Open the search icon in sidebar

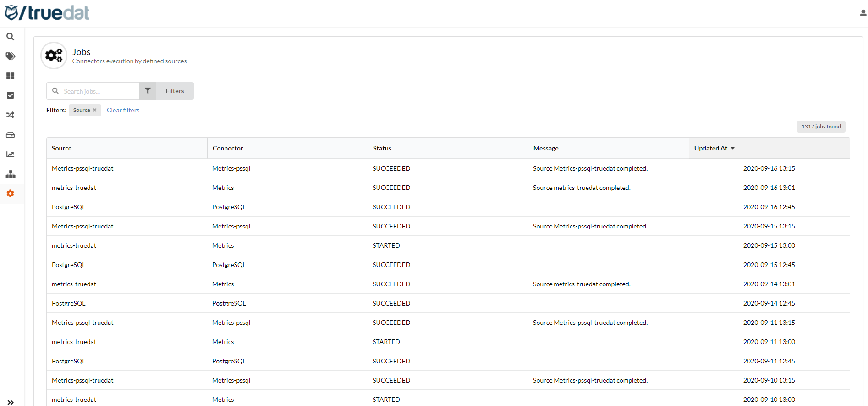tap(10, 37)
